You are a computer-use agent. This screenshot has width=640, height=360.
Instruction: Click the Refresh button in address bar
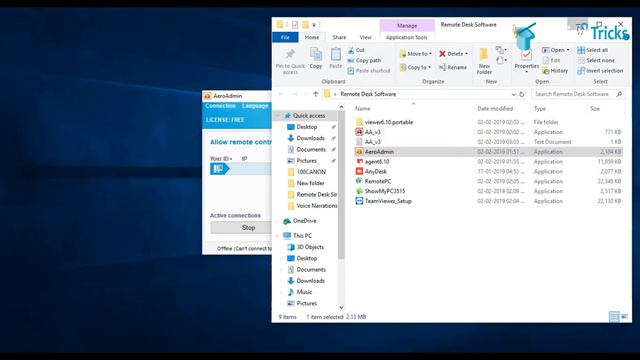(522, 94)
